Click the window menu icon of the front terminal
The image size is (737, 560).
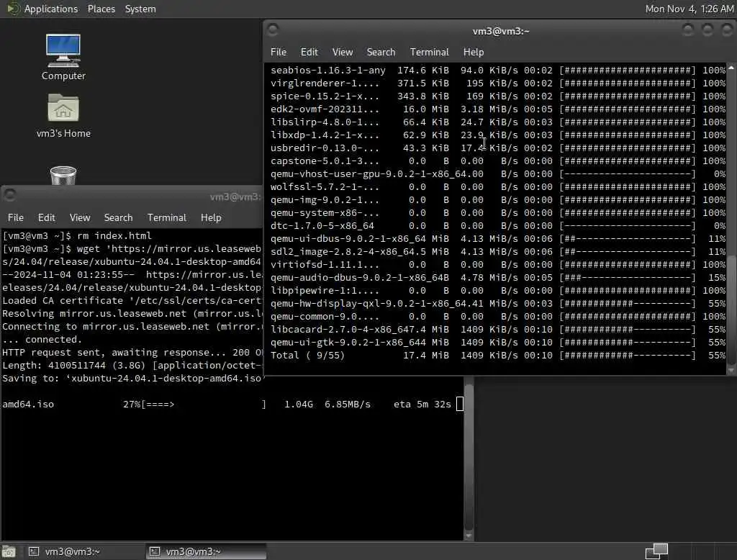pos(273,30)
